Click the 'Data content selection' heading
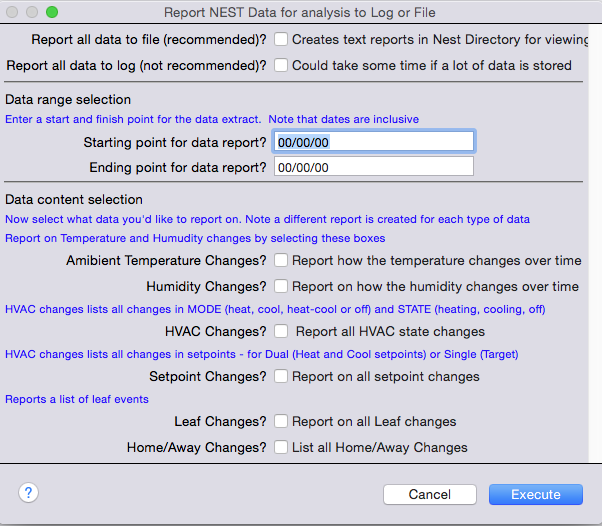 [74, 200]
